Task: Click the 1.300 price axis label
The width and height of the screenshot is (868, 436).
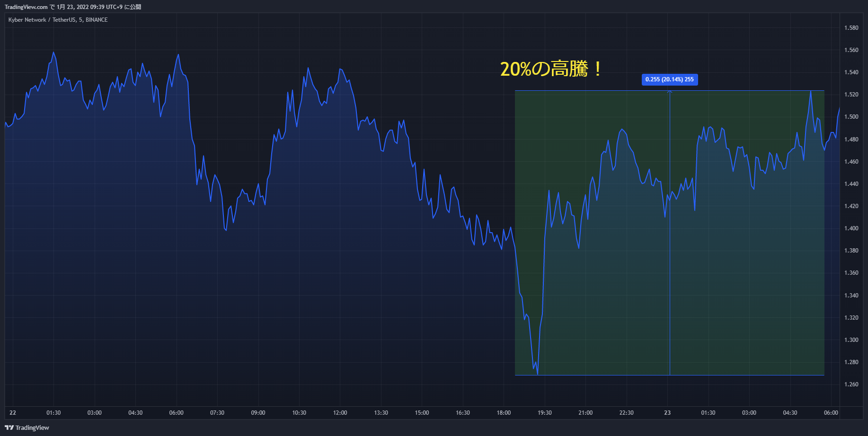Action: 851,340
